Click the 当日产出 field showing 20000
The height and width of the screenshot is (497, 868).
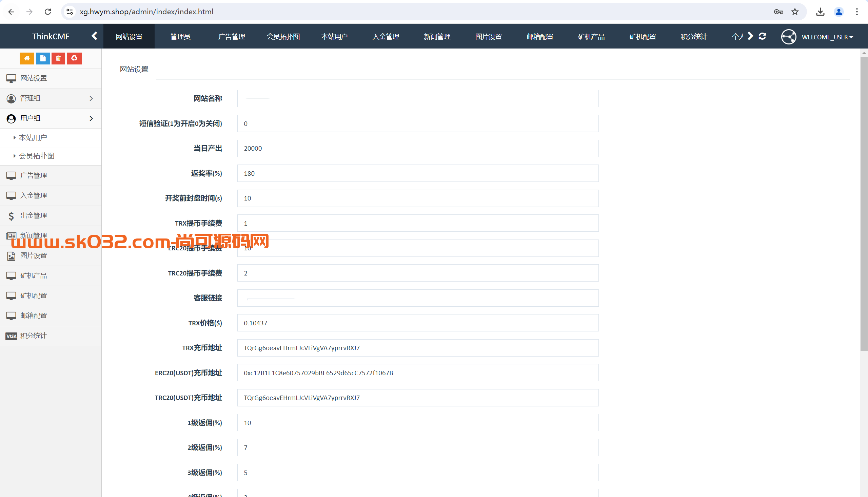[418, 149]
